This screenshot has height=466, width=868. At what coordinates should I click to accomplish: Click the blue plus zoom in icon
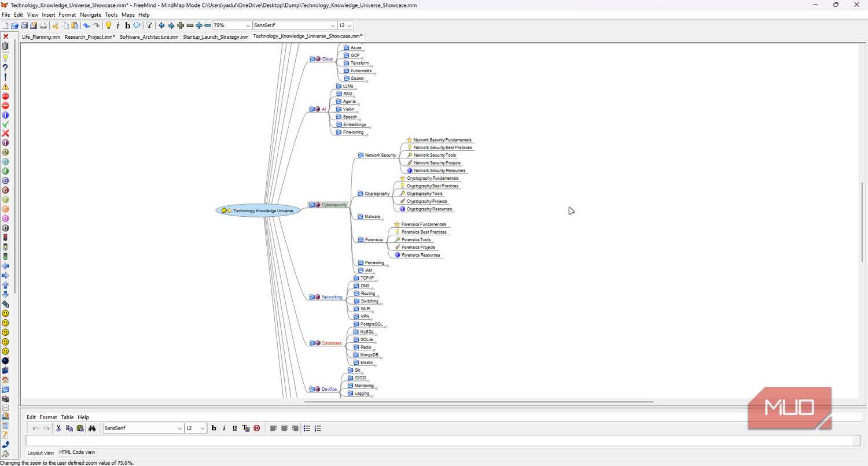[199, 25]
